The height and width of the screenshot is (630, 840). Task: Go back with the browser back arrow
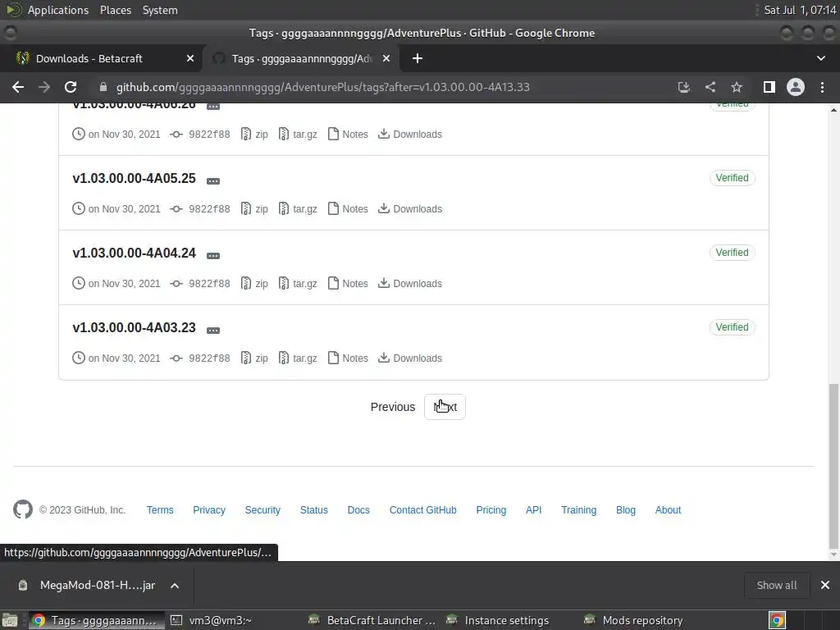click(18, 87)
